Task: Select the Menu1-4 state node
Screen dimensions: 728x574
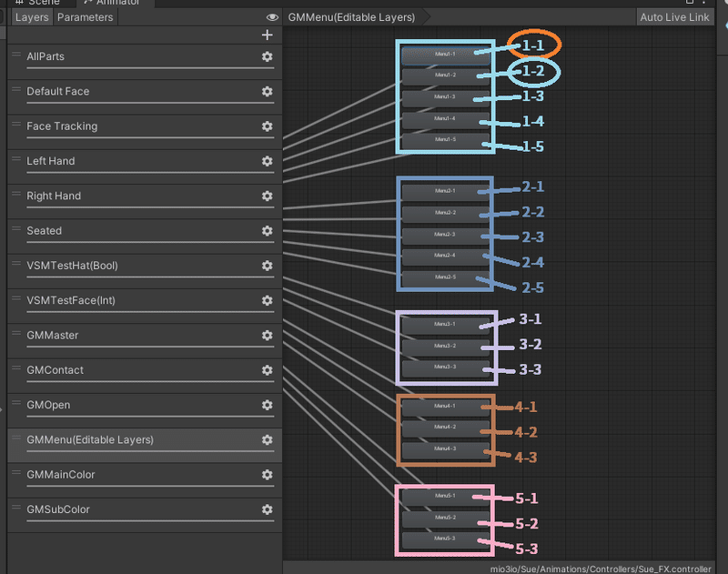Action: pos(446,119)
